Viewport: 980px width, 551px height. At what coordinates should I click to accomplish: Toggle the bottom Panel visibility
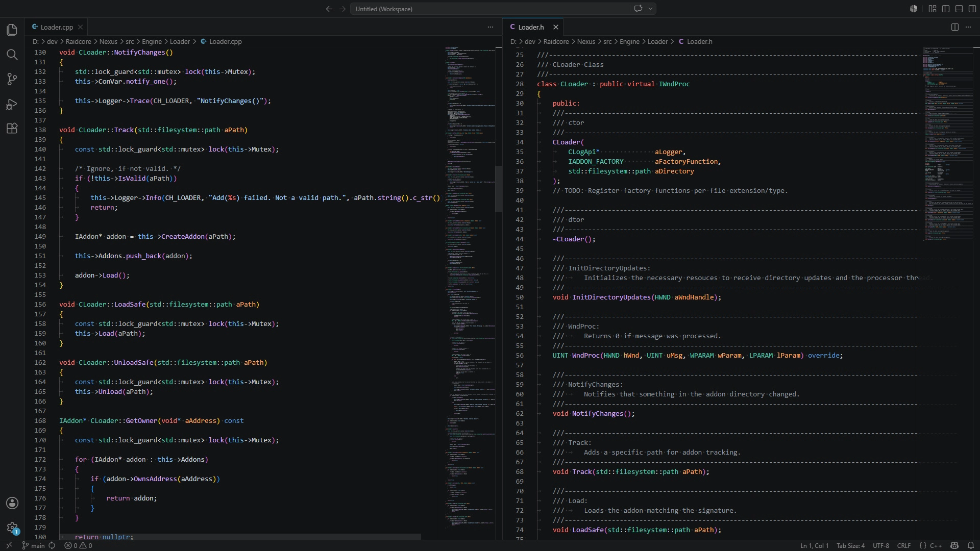click(959, 9)
